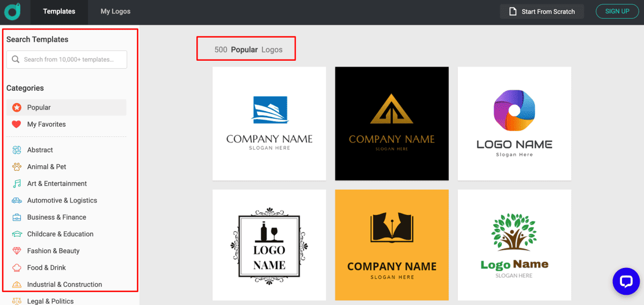Click the DesignEvo logo icon
This screenshot has width=644, height=305.
(x=13, y=11)
